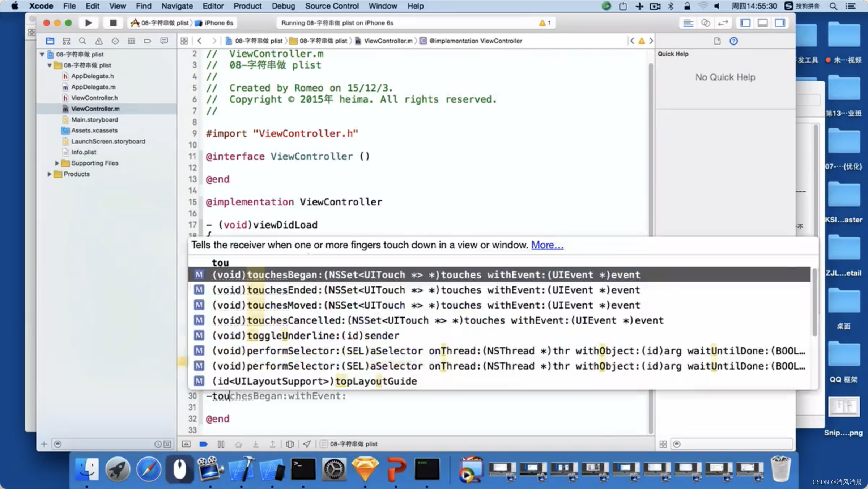Toggle the Utilities pane
The image size is (868, 489).
pyautogui.click(x=780, y=23)
